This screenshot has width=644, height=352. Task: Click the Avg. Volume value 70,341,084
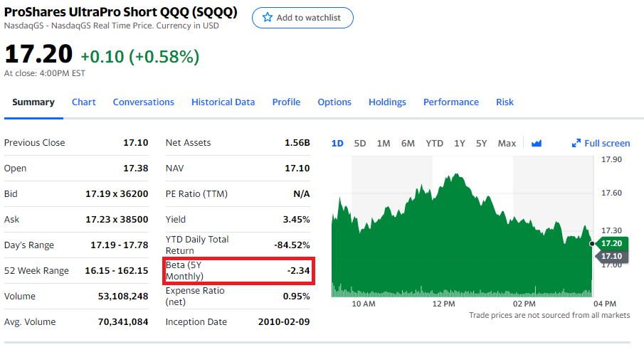pyautogui.click(x=123, y=322)
